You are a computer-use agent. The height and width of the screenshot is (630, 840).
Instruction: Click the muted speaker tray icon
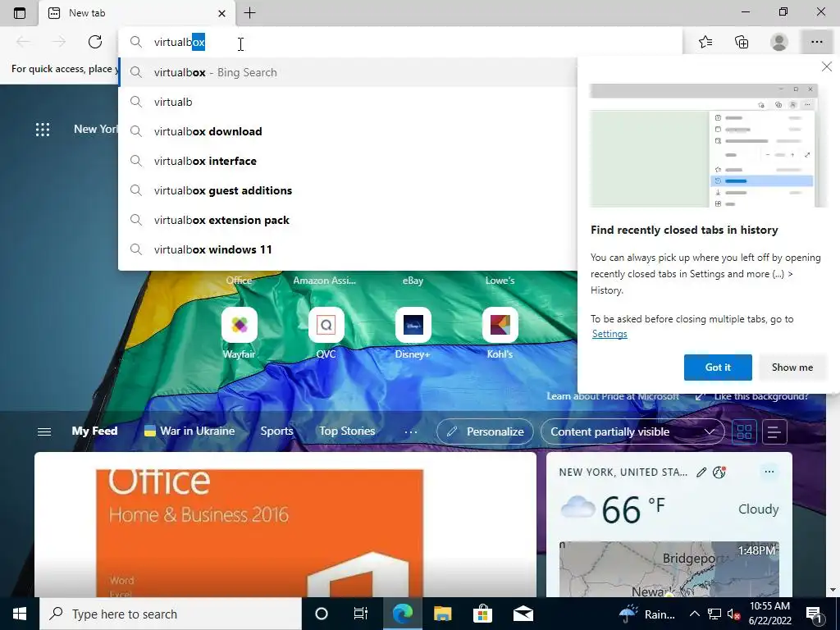coord(733,614)
